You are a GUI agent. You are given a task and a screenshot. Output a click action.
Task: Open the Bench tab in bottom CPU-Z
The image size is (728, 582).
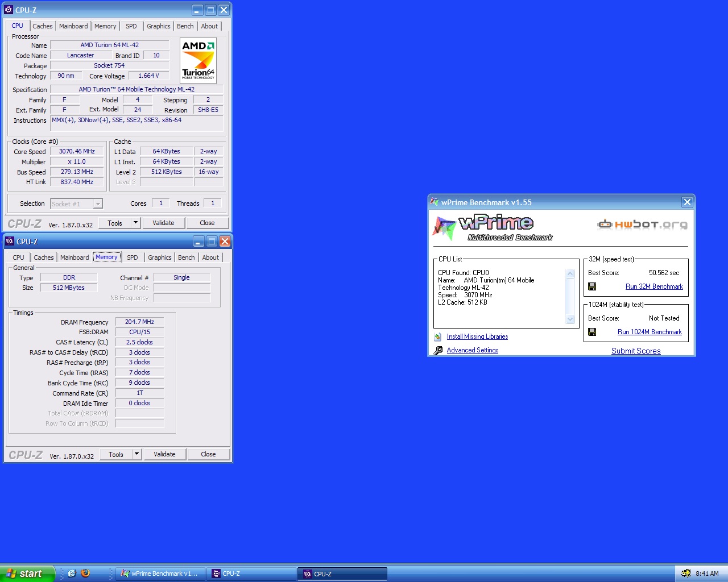coord(186,257)
